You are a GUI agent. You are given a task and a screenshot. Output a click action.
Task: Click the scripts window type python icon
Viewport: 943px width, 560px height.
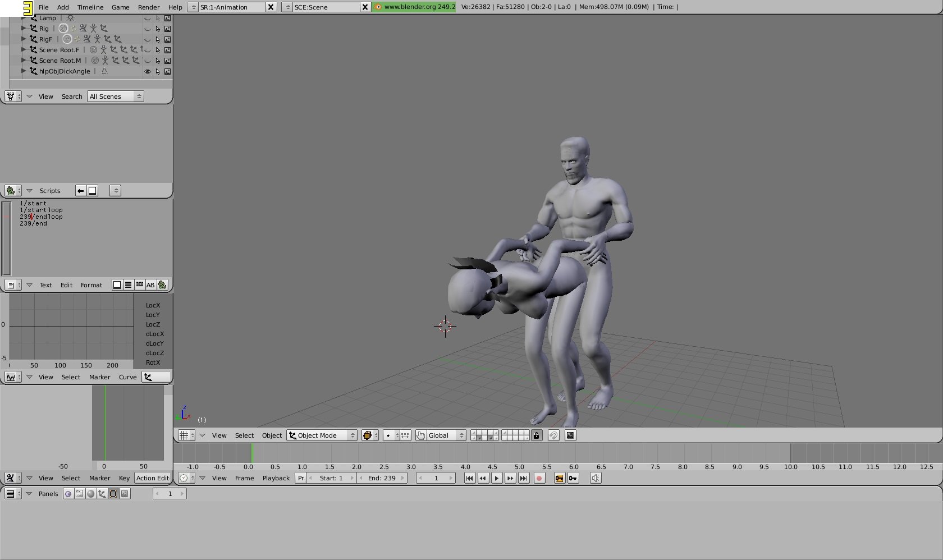point(13,191)
